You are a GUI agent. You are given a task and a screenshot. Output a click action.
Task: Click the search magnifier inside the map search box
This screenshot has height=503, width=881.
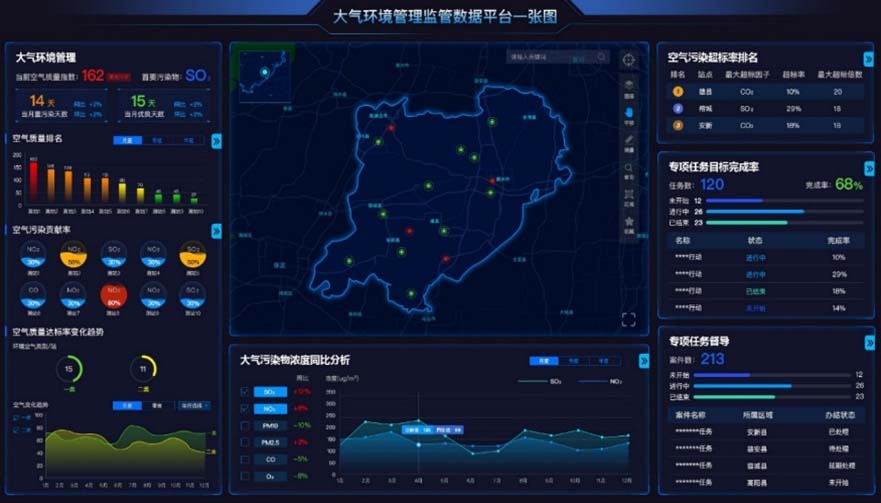602,57
